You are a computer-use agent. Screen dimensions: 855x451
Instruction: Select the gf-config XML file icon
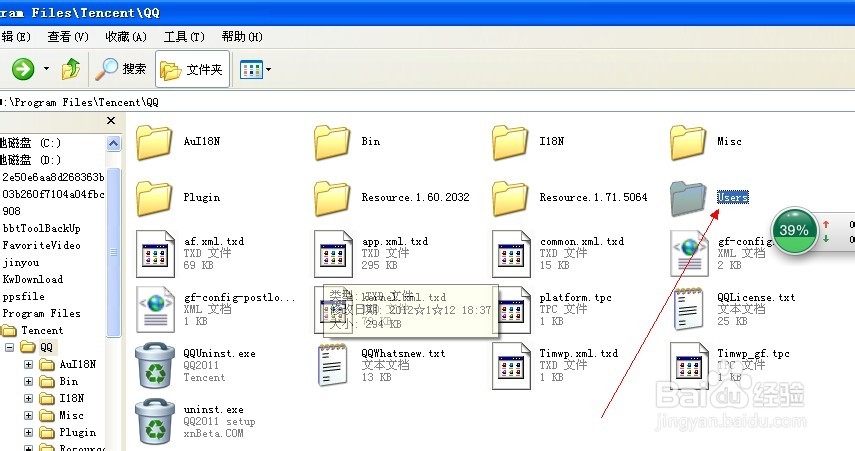(689, 254)
